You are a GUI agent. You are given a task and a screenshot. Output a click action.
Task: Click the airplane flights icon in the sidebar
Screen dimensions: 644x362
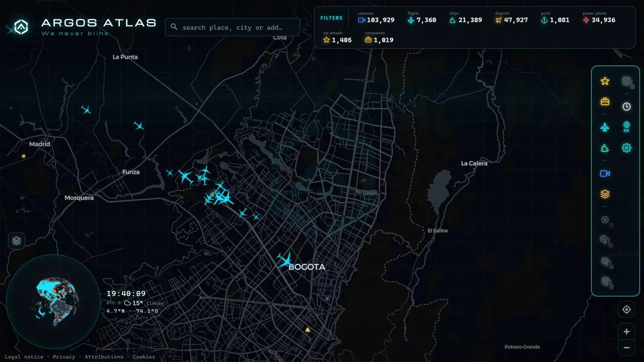605,128
